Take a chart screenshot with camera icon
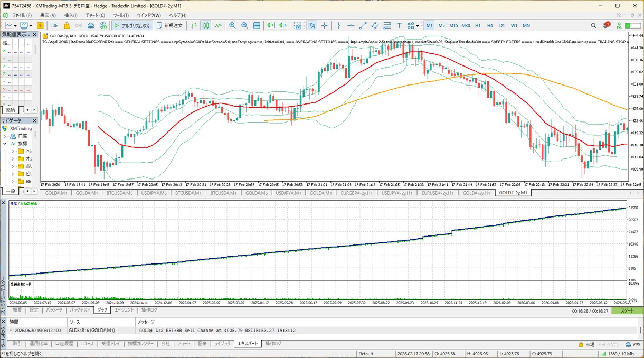 click(x=298, y=25)
